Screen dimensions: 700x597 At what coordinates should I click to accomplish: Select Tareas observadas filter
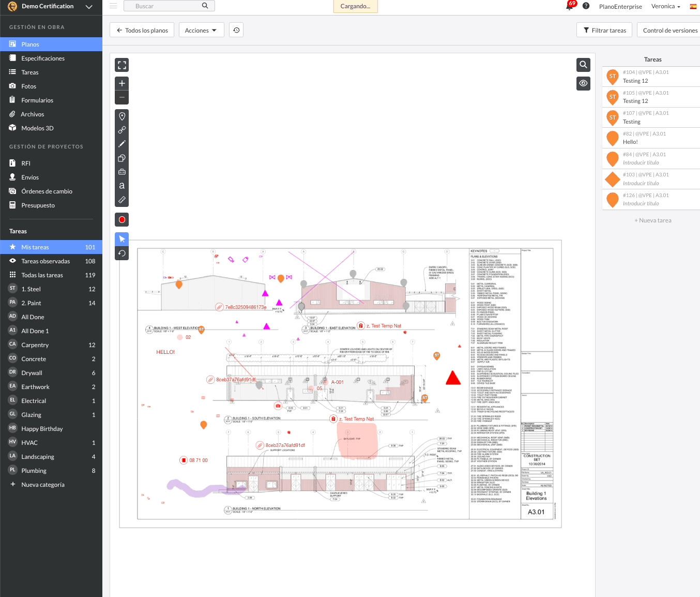pos(51,261)
